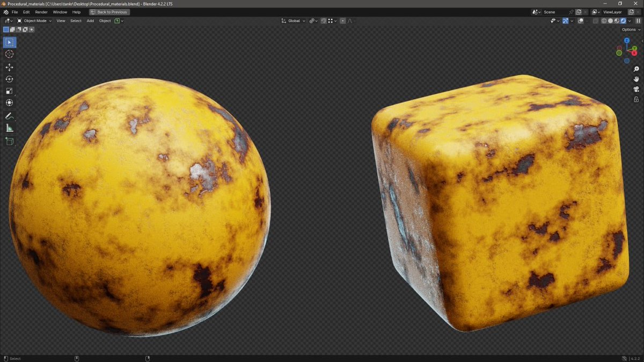Click the Z axis on navigation gizmo
This screenshot has width=644, height=362.
pyautogui.click(x=626, y=40)
